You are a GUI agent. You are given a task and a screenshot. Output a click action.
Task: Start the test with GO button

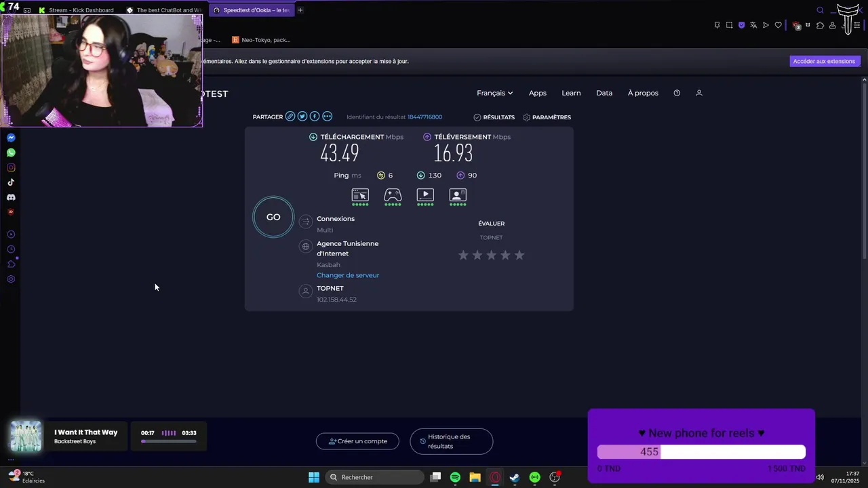click(x=273, y=217)
